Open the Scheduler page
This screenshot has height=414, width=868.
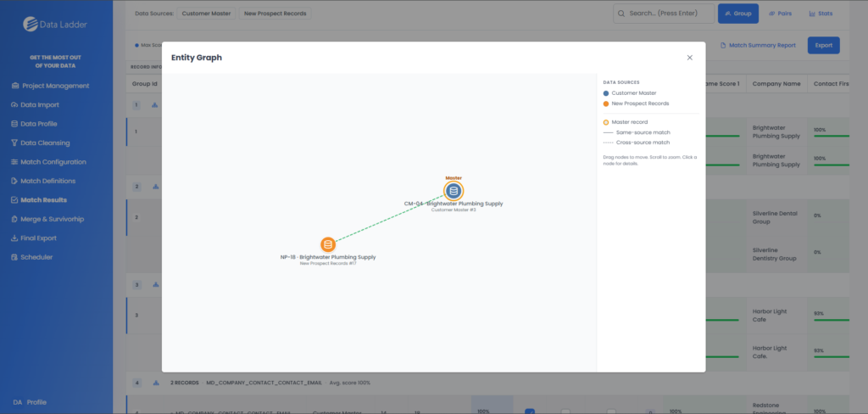[x=32, y=257]
